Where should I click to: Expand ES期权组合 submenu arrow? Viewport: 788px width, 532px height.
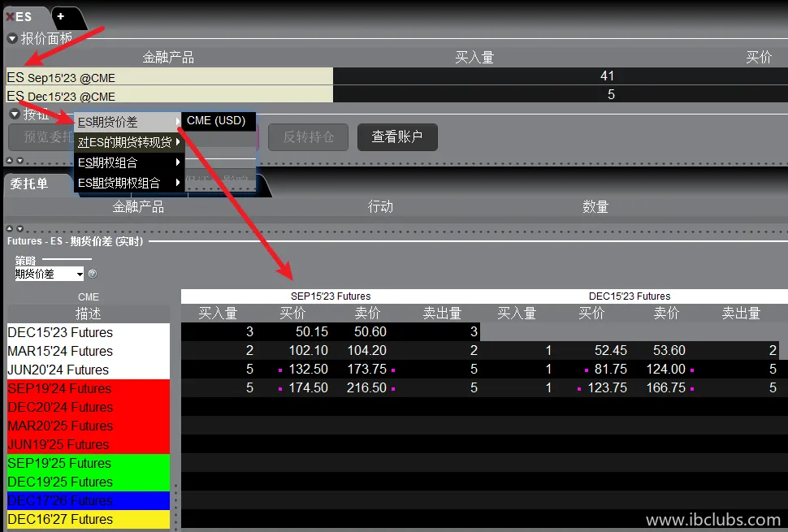pos(177,162)
